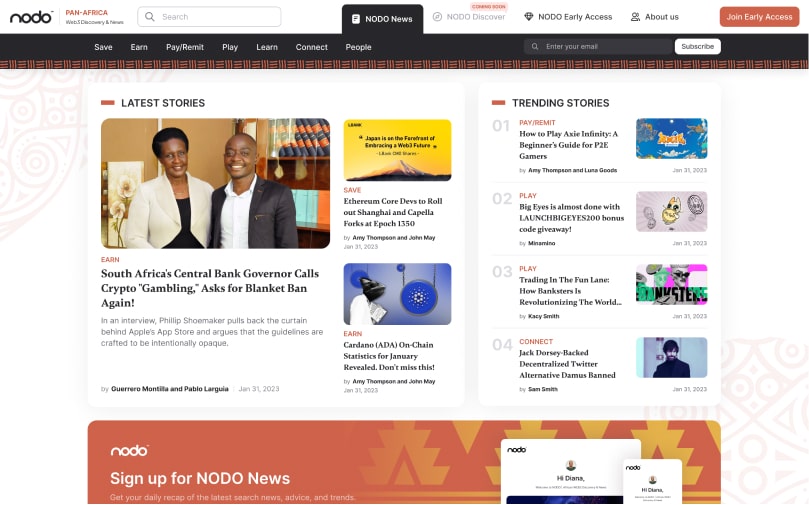Click the Subscribe button
The width and height of the screenshot is (809, 505).
coord(697,47)
